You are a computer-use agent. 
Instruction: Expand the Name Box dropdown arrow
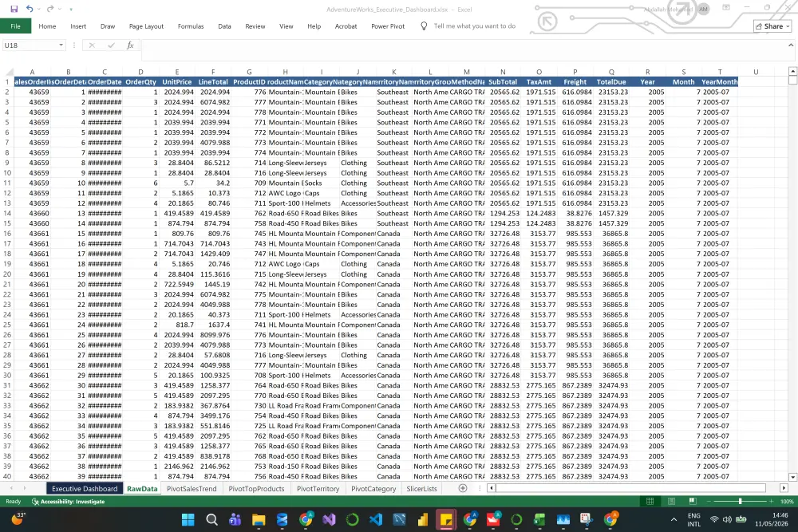61,45
